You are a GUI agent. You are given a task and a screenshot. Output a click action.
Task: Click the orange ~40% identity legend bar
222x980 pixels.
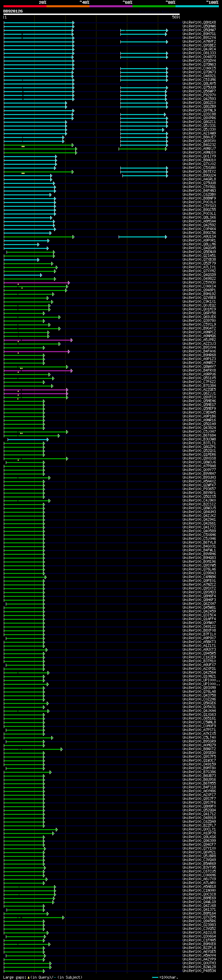(68, 6)
